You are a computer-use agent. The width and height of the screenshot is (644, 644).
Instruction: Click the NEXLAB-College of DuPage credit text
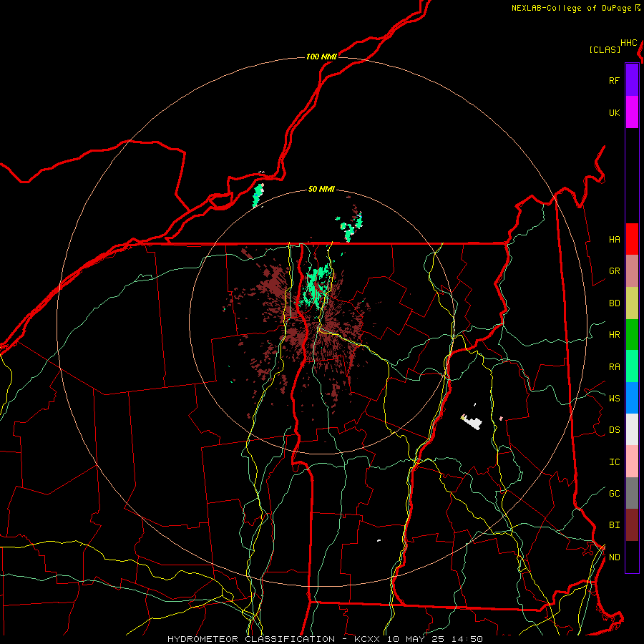click(x=571, y=8)
